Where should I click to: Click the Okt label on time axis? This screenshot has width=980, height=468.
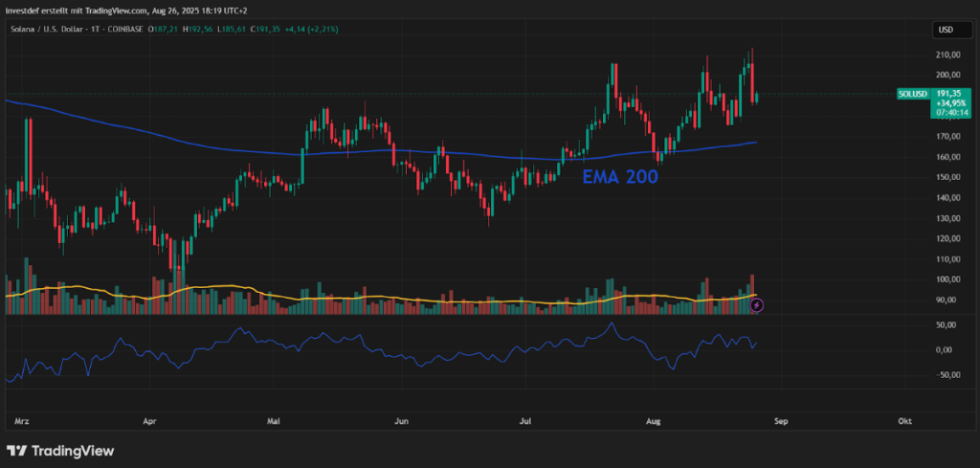click(903, 420)
